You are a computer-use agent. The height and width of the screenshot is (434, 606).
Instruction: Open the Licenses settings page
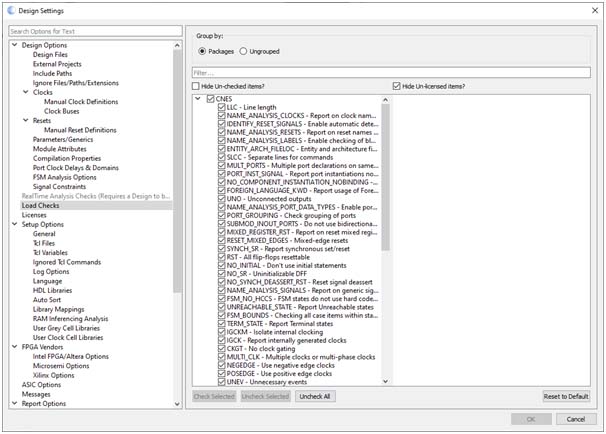tap(34, 215)
